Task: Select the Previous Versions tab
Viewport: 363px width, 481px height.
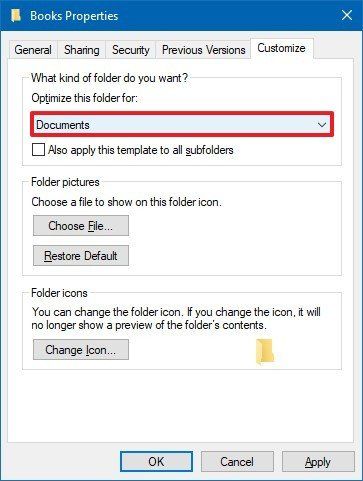Action: pos(203,50)
